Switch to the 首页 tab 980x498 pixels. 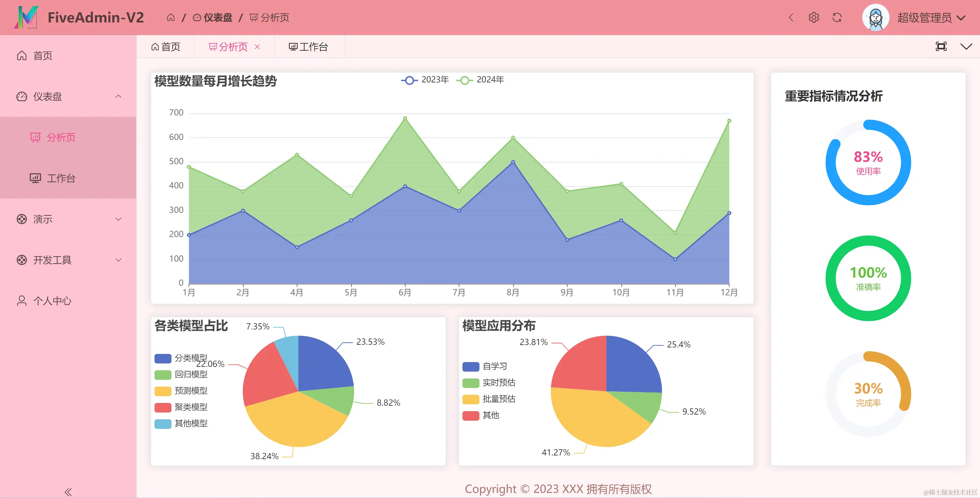pyautogui.click(x=167, y=46)
